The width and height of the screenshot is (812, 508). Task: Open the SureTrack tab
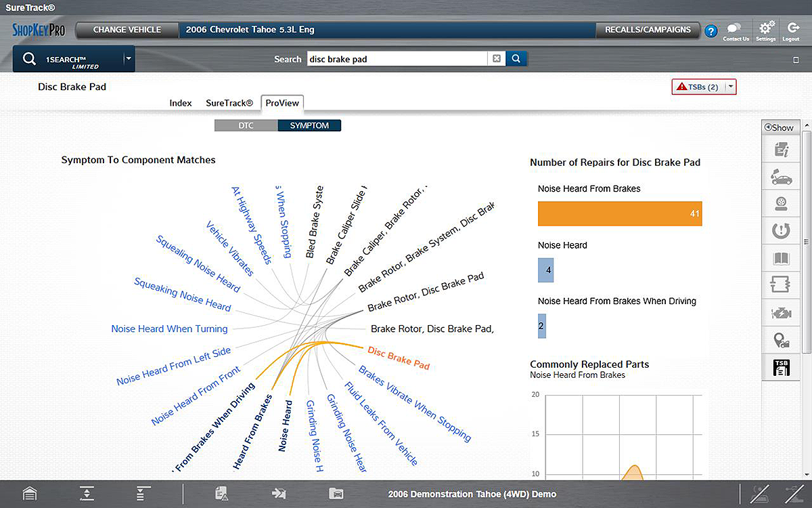click(229, 103)
